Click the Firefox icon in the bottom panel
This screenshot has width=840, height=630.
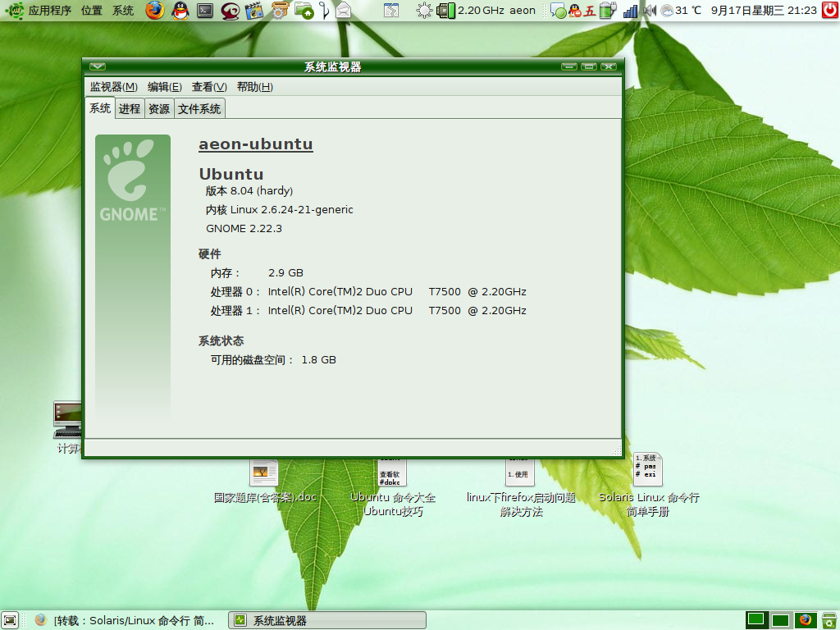click(x=806, y=620)
